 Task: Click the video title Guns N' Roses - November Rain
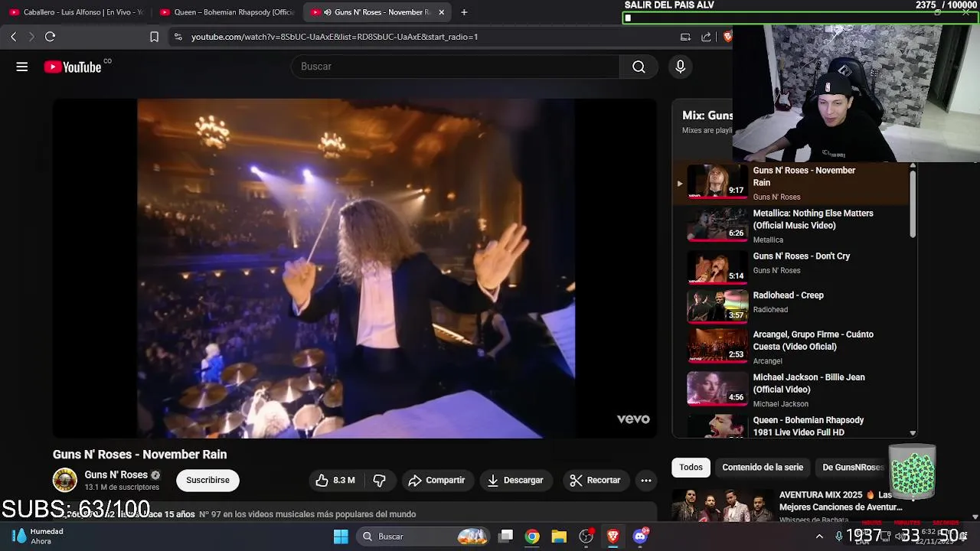pos(139,455)
